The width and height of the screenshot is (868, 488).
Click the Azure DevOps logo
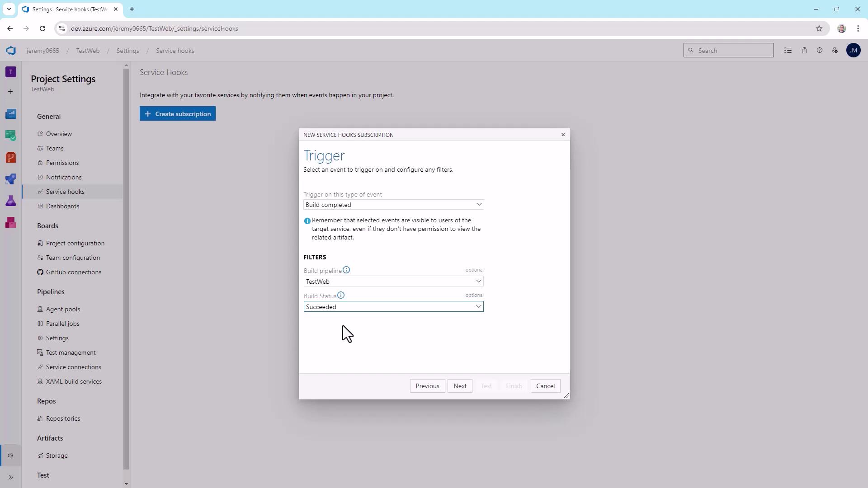point(11,51)
